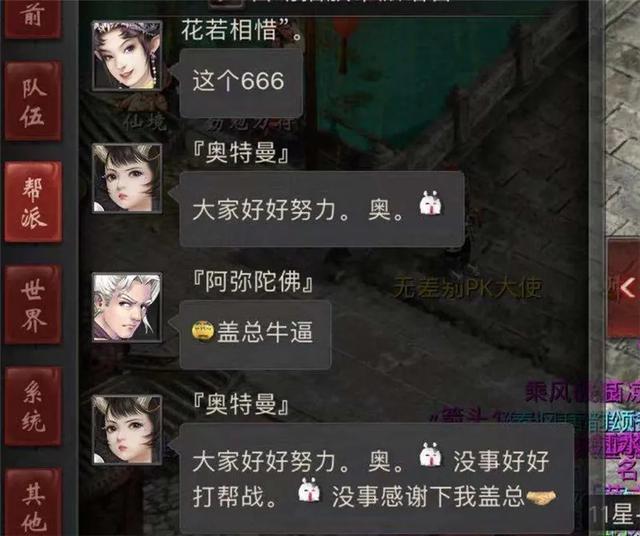Screen dimensions: 640x536
Task: Click the first 『奥特曼』 name label
Action: tap(241, 153)
